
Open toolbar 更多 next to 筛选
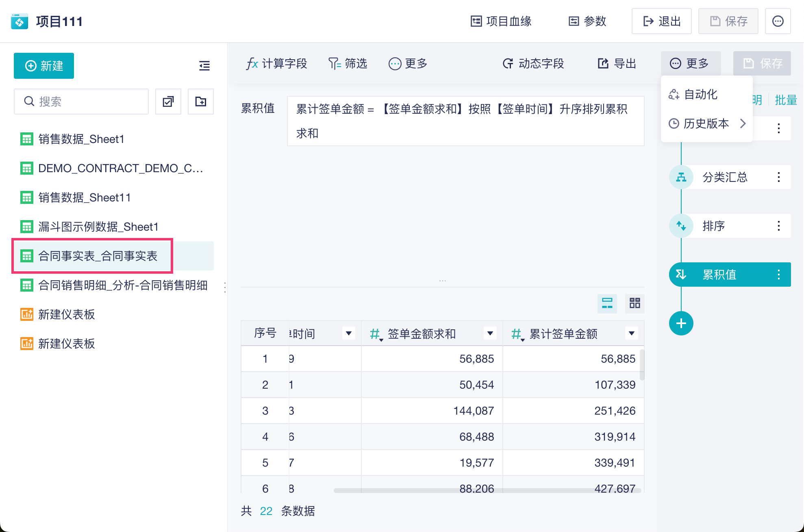pos(408,64)
